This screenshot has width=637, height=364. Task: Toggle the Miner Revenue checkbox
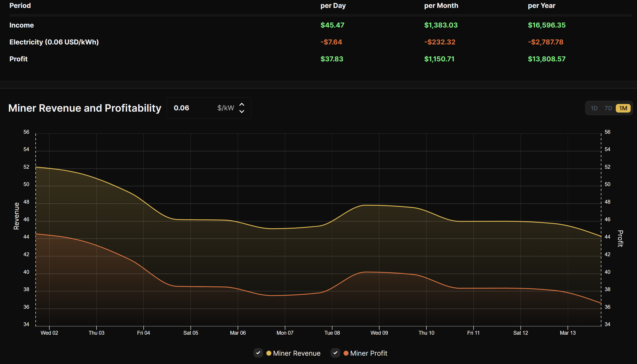(x=258, y=353)
